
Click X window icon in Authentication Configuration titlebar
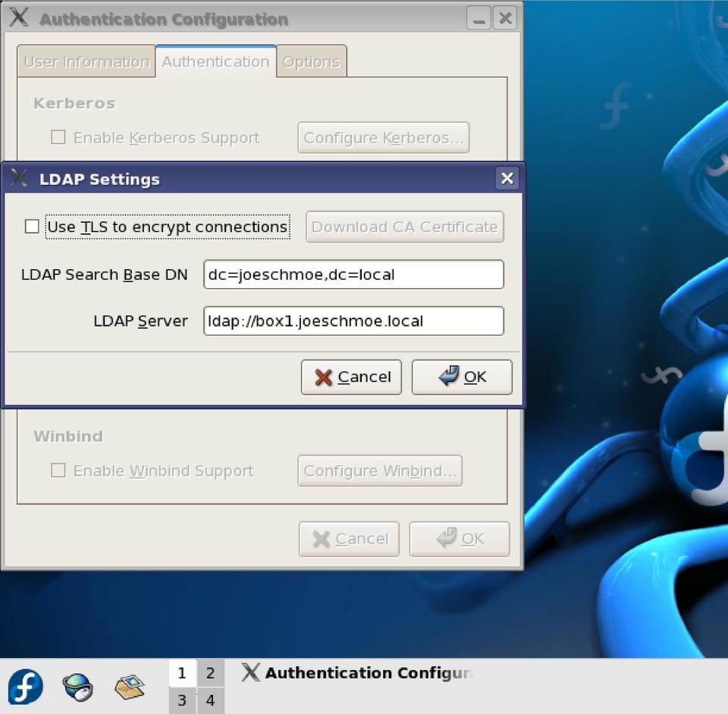pos(20,18)
